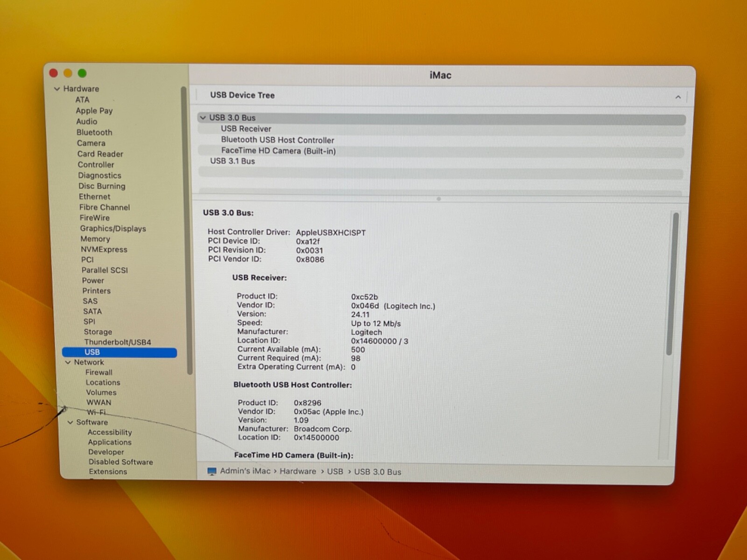
Task: Click the green zoom window button
Action: (x=82, y=73)
